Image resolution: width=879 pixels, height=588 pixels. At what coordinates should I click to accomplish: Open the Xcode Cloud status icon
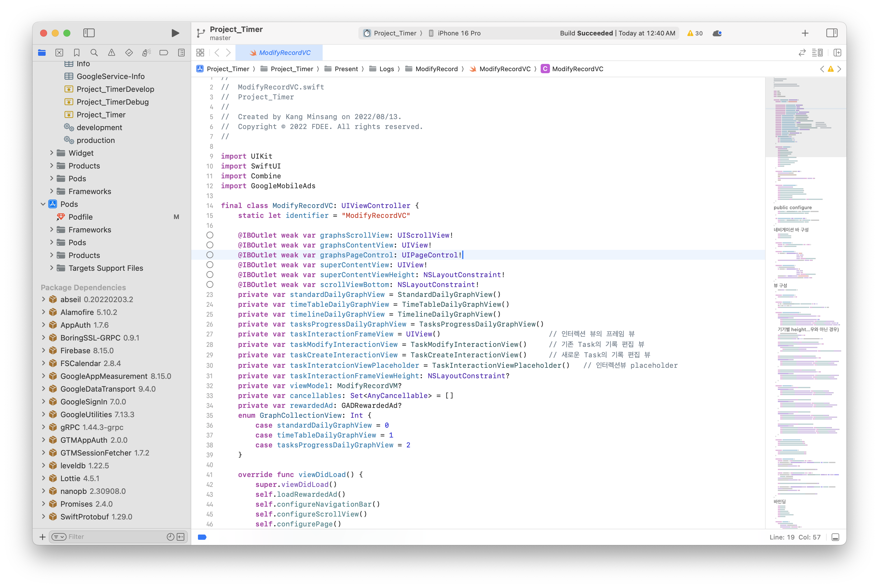[x=717, y=33]
